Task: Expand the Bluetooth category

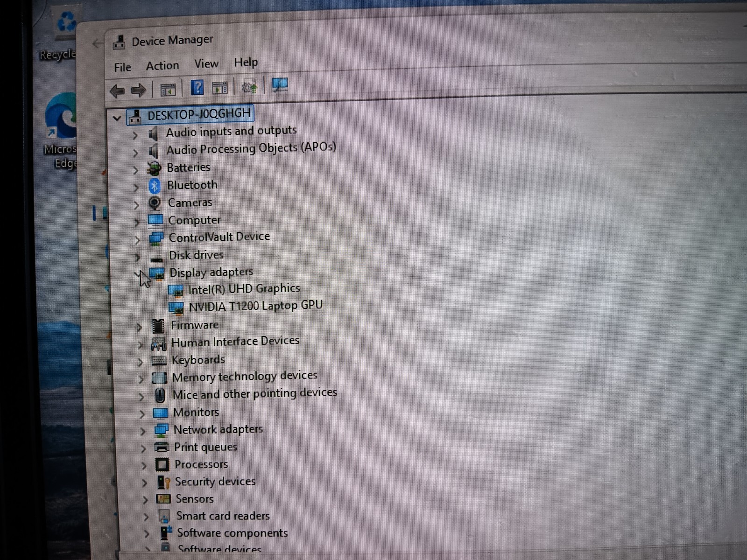Action: click(x=136, y=188)
